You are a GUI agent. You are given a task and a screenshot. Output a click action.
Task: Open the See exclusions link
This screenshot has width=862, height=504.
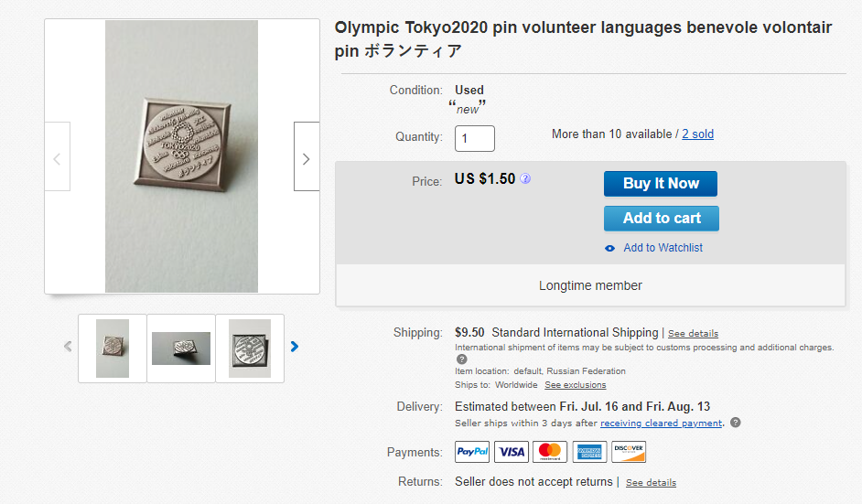(x=576, y=385)
